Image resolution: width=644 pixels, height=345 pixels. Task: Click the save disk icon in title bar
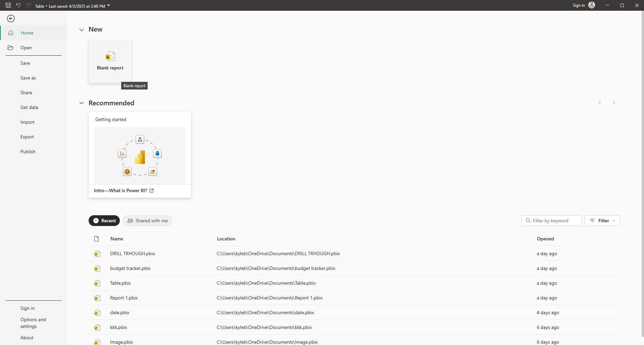pos(8,5)
